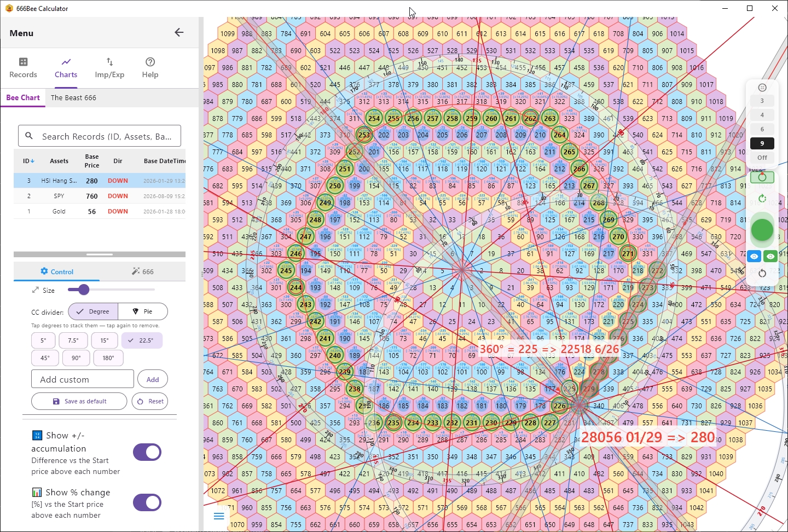Screen dimensions: 788x532
Task: Click the splitter handle below the records table
Action: pyautogui.click(x=100, y=255)
